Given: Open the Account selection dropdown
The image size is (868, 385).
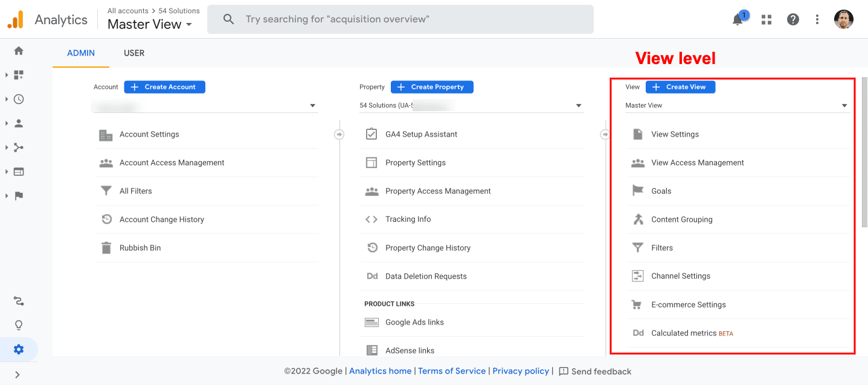Looking at the screenshot, I should 206,106.
